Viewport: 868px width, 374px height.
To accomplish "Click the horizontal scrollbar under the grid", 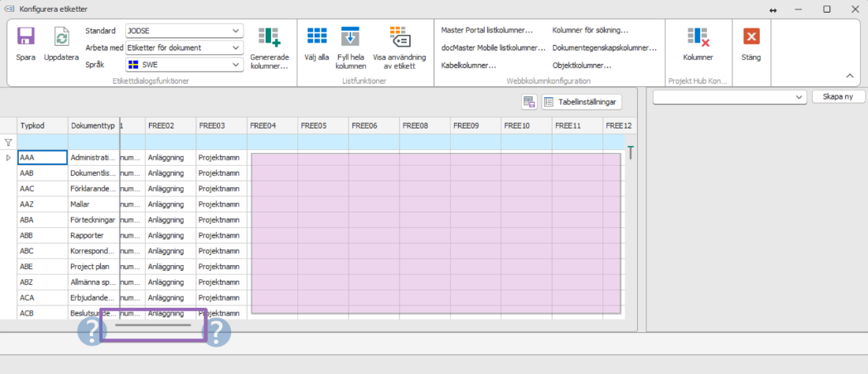I will [x=154, y=325].
